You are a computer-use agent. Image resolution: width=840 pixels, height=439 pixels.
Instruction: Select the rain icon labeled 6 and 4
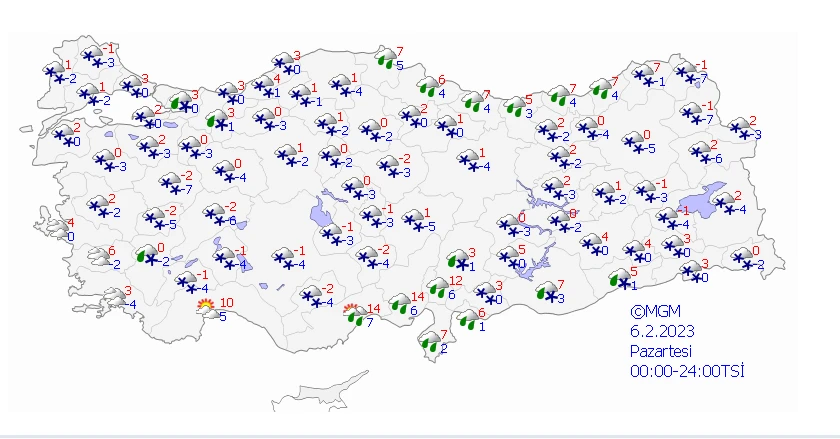(x=428, y=86)
